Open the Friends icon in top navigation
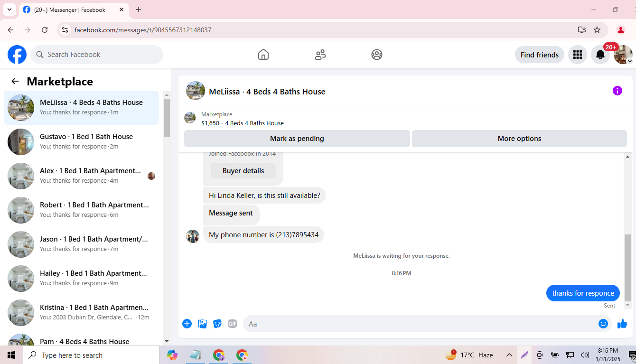The width and height of the screenshot is (636, 364). (x=320, y=55)
